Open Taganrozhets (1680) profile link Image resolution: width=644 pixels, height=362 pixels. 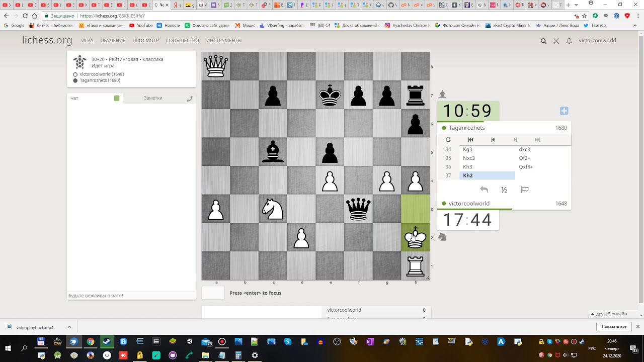pos(100,80)
